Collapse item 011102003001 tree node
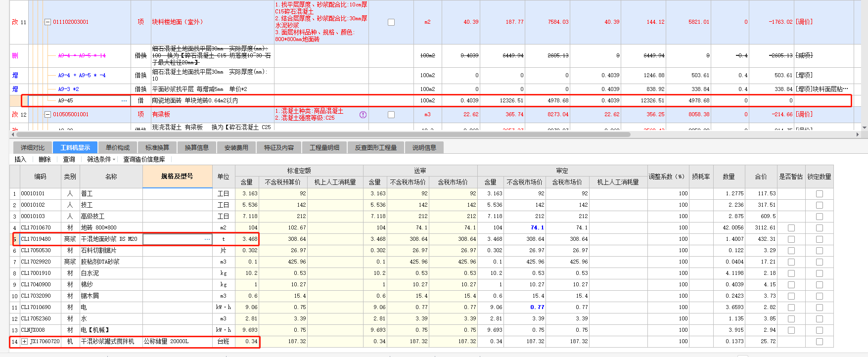The image size is (868, 357). coord(47,22)
